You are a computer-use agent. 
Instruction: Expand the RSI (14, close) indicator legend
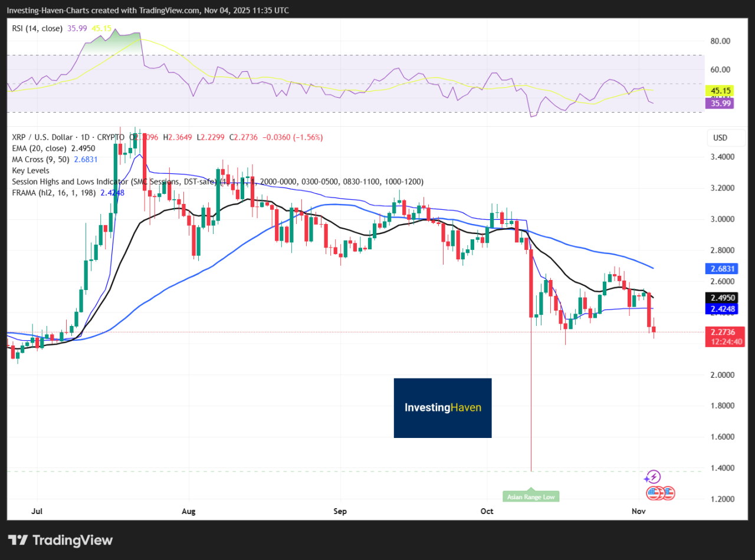point(37,28)
